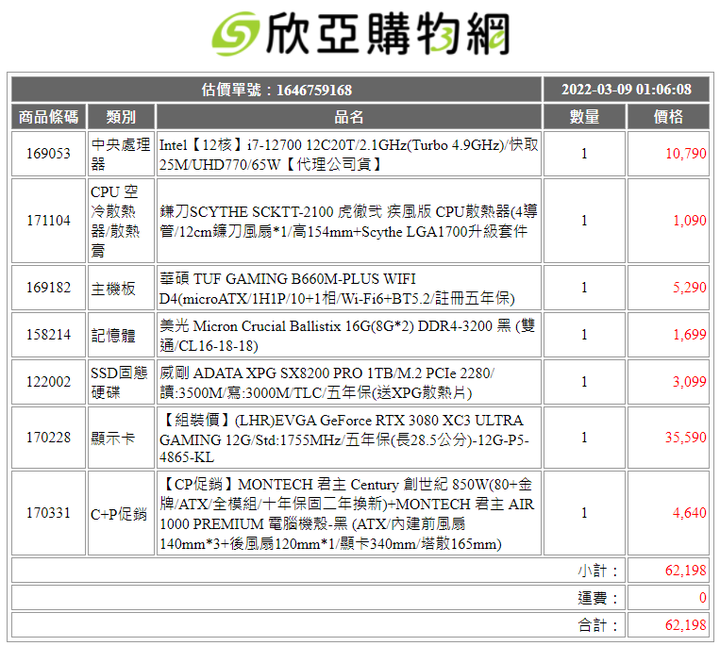Click the 類別 column header
Viewport: 720px width, 646px height.
[121, 117]
